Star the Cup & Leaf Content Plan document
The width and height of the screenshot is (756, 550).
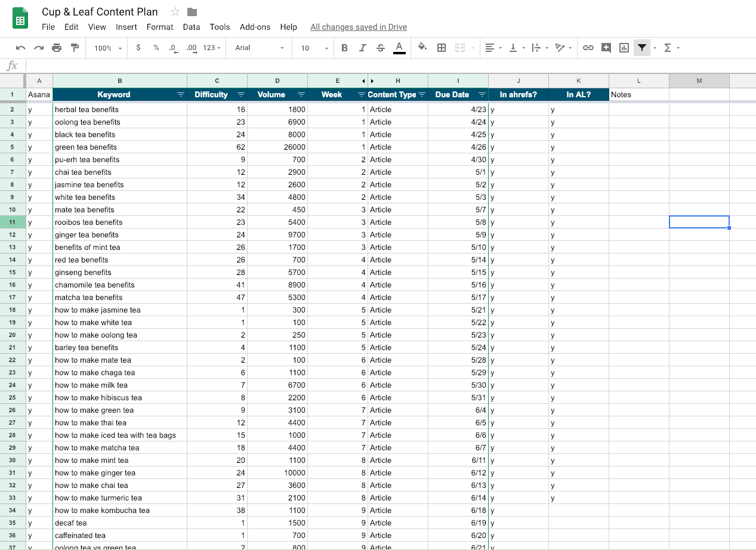pyautogui.click(x=175, y=12)
